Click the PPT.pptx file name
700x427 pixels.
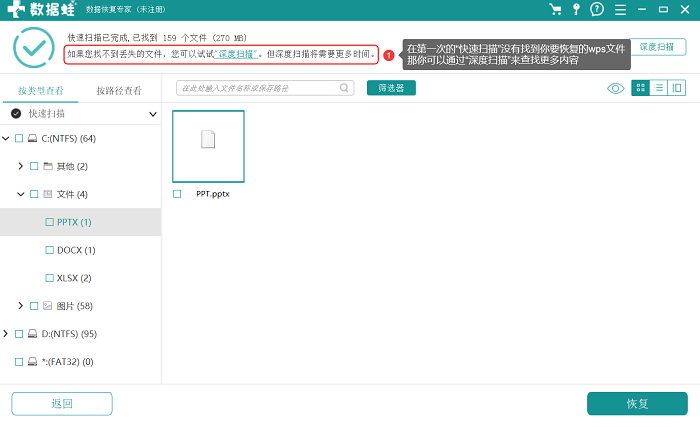pyautogui.click(x=213, y=194)
